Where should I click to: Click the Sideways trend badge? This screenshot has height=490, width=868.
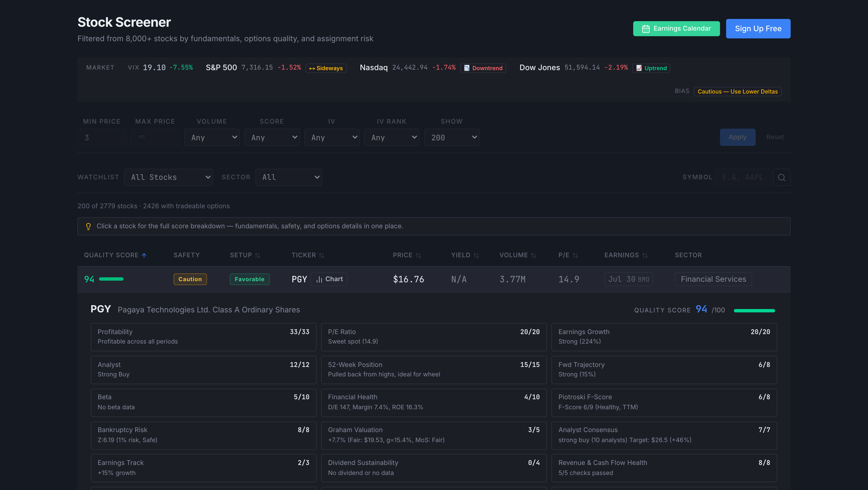click(326, 68)
